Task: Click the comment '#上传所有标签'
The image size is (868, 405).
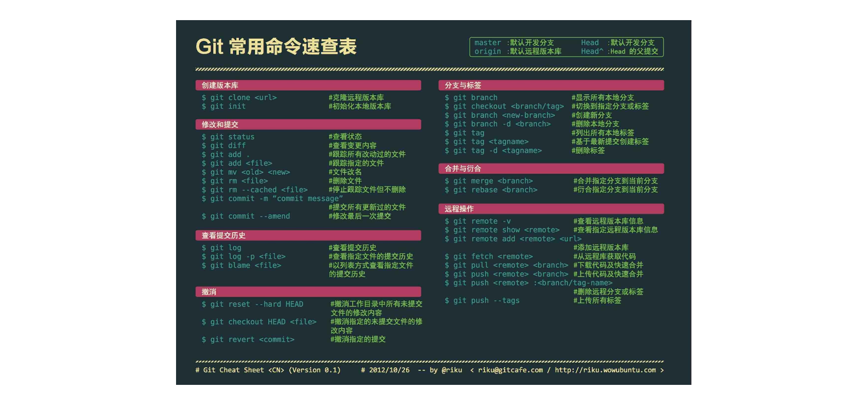Action: point(597,301)
